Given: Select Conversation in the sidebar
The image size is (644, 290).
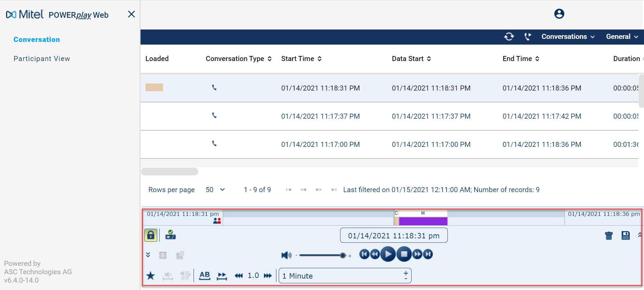Looking at the screenshot, I should click(37, 40).
